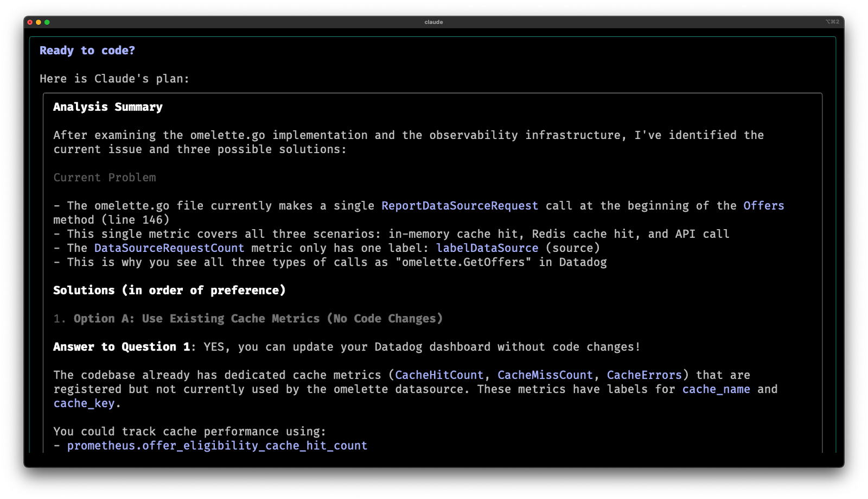Click the 'Solutions (in order of preference)' heading

click(169, 290)
